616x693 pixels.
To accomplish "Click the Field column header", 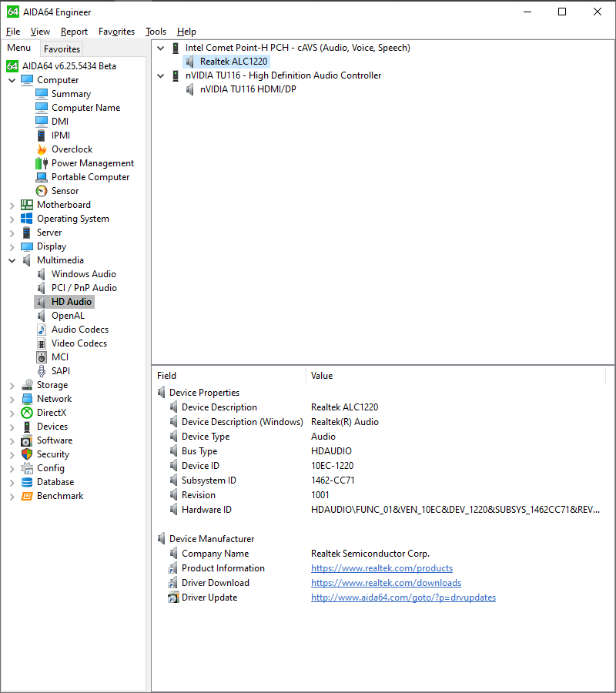I will 229,376.
